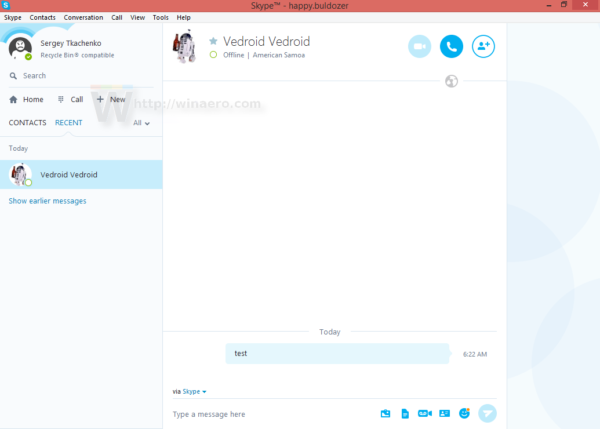The height and width of the screenshot is (429, 600).
Task: Select Vedroid Vedroid in recent list
Action: 81,175
